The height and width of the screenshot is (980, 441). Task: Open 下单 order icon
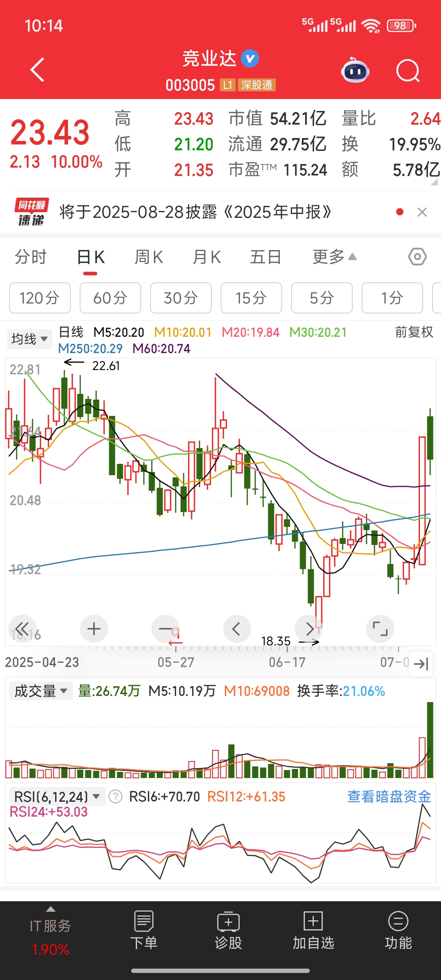coord(144,930)
